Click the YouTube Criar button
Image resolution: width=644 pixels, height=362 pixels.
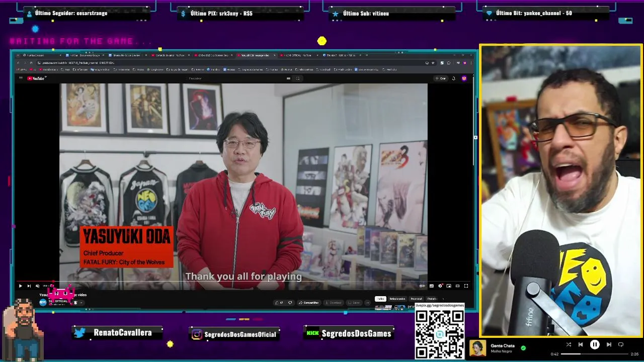[440, 78]
